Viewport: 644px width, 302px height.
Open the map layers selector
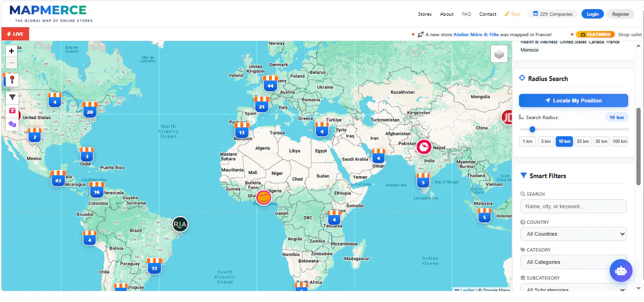(499, 54)
